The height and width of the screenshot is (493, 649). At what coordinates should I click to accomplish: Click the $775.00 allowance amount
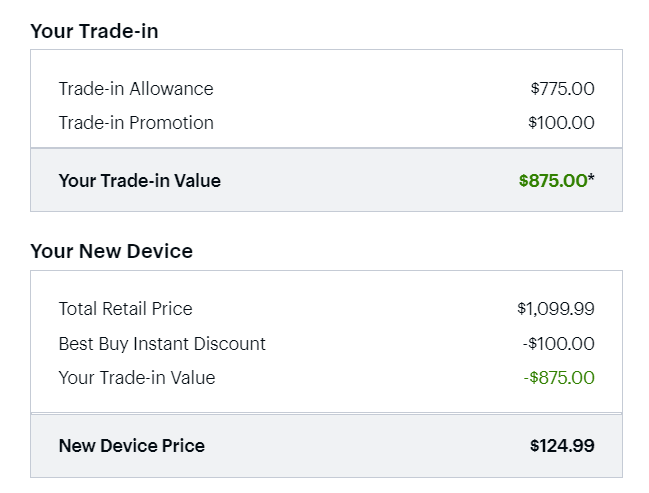(x=562, y=89)
